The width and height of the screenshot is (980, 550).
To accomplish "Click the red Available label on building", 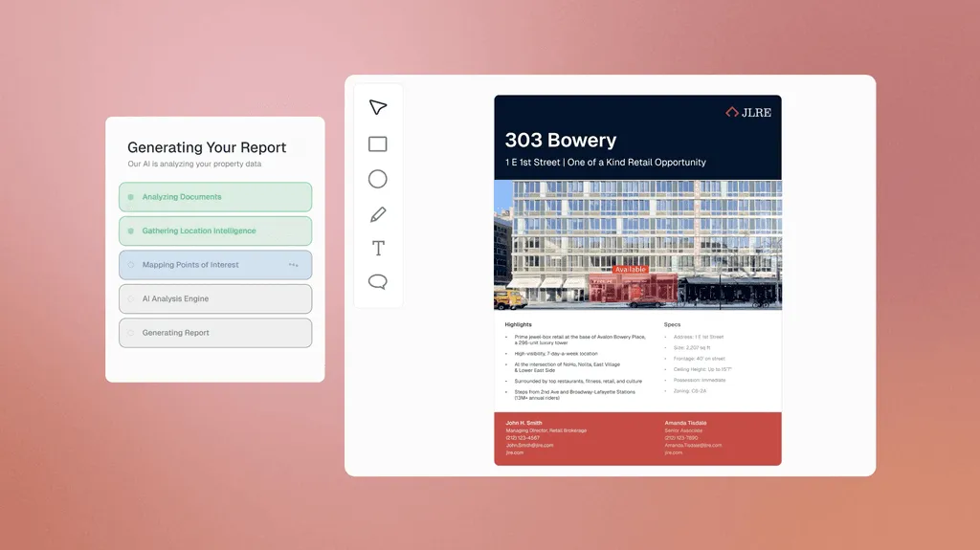I will coord(630,270).
